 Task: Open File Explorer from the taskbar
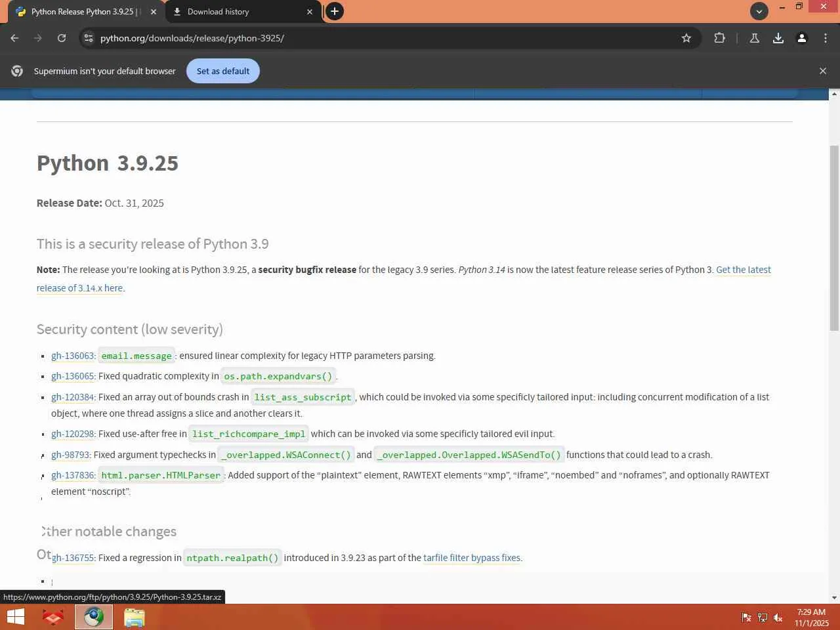[135, 617]
